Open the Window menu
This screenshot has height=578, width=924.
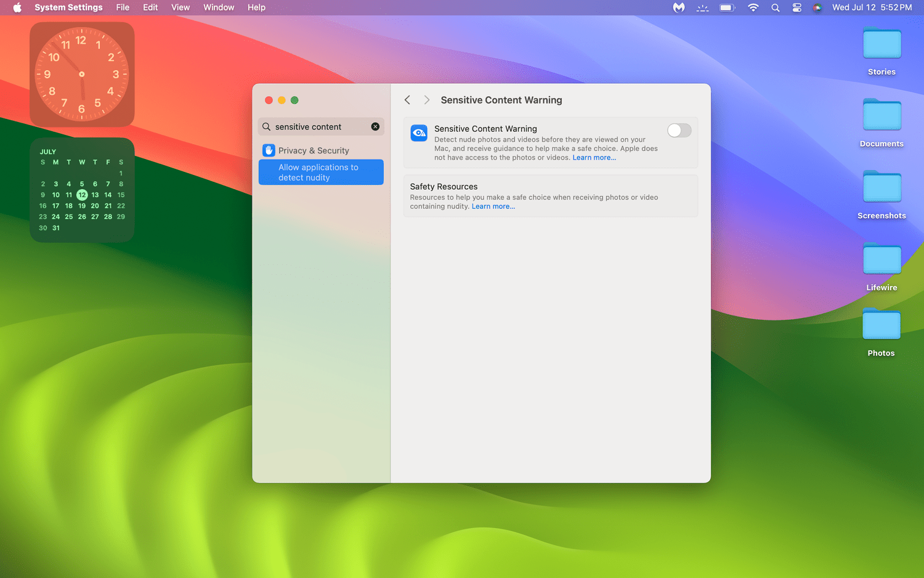[219, 7]
